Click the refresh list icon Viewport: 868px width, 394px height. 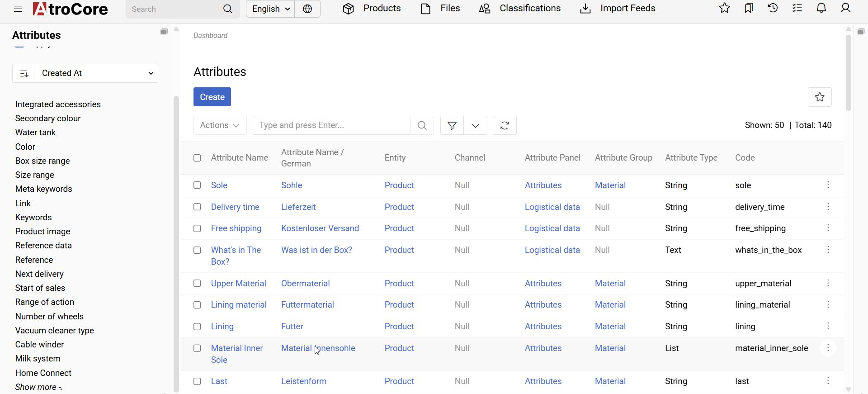[x=505, y=126]
